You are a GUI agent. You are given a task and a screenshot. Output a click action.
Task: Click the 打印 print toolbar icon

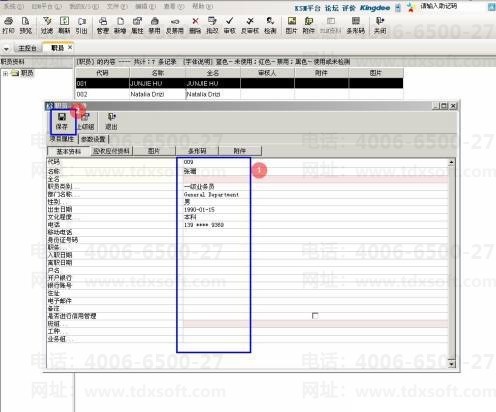[8, 26]
